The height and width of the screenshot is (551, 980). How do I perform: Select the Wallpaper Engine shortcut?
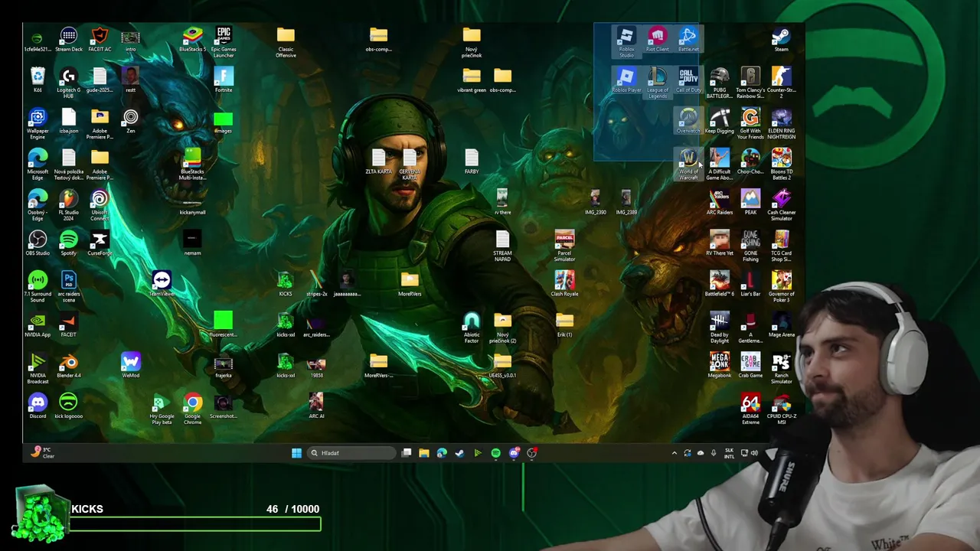38,124
